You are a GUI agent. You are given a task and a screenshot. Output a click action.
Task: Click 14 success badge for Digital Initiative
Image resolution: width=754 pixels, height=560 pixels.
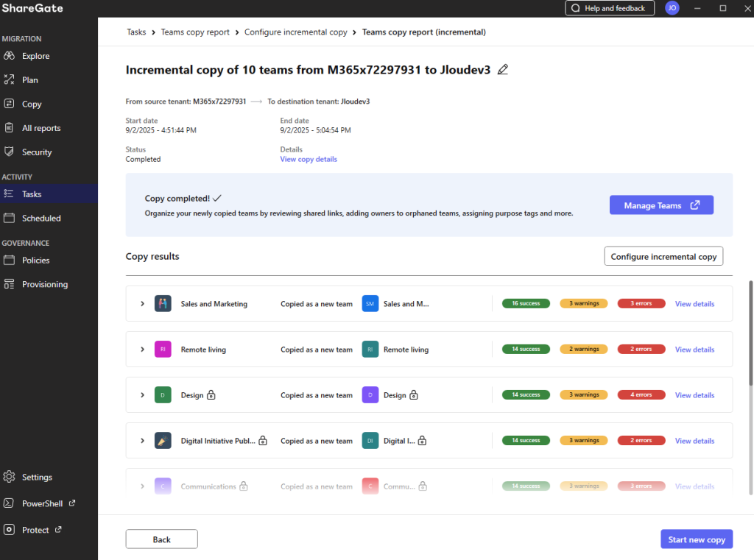[x=526, y=441]
